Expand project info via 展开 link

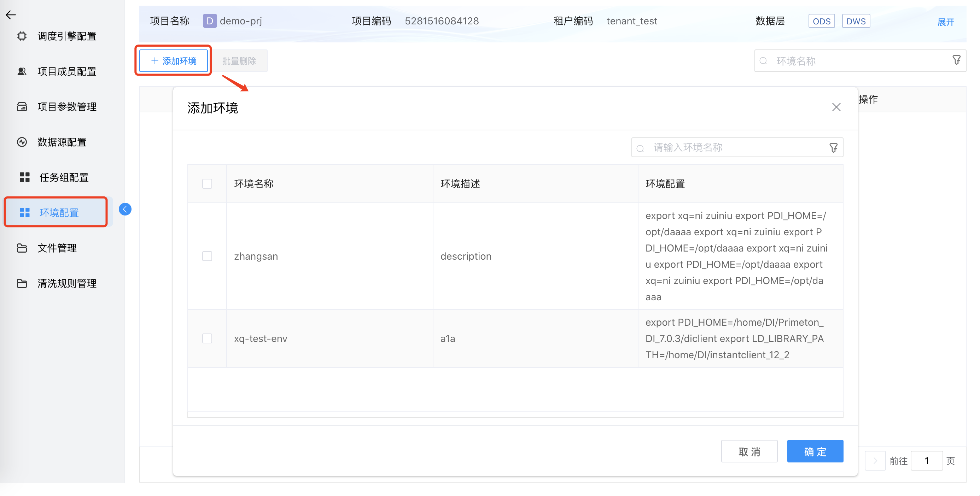pos(945,22)
